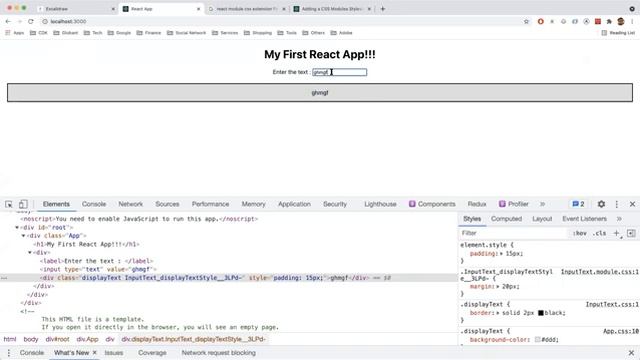The height and width of the screenshot is (360, 640).
Task: Click the Styles filter input
Action: [x=514, y=233]
